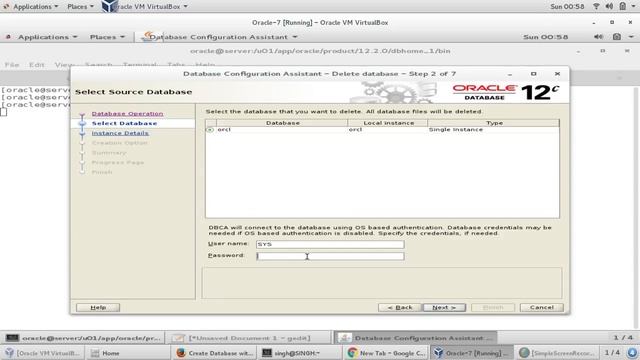The image size is (640, 360).
Task: Minimize the VirtualBox Oracle-7 window
Action: [x=593, y=22]
